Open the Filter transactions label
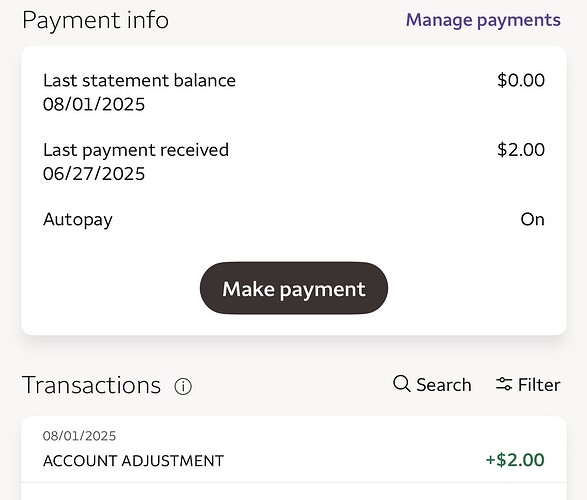Image resolution: width=587 pixels, height=500 pixels. pyautogui.click(x=539, y=385)
